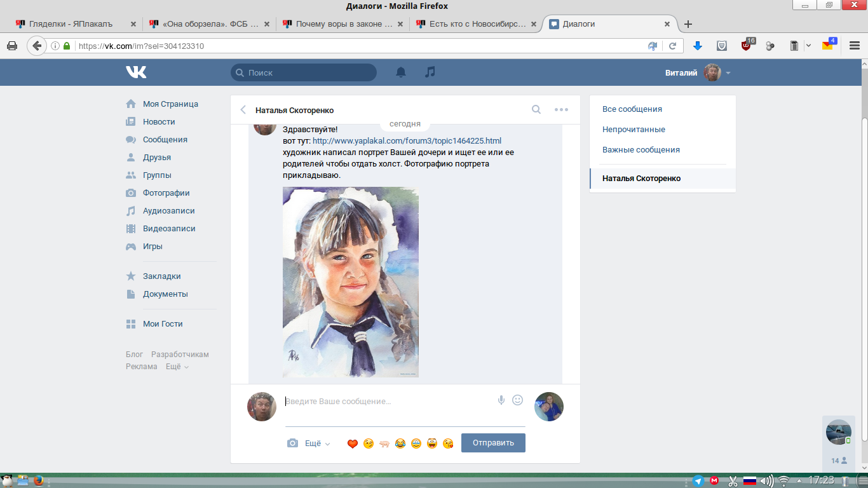The image size is (868, 488).
Task: Switch to the Почему воры в законе tab
Action: click(344, 24)
